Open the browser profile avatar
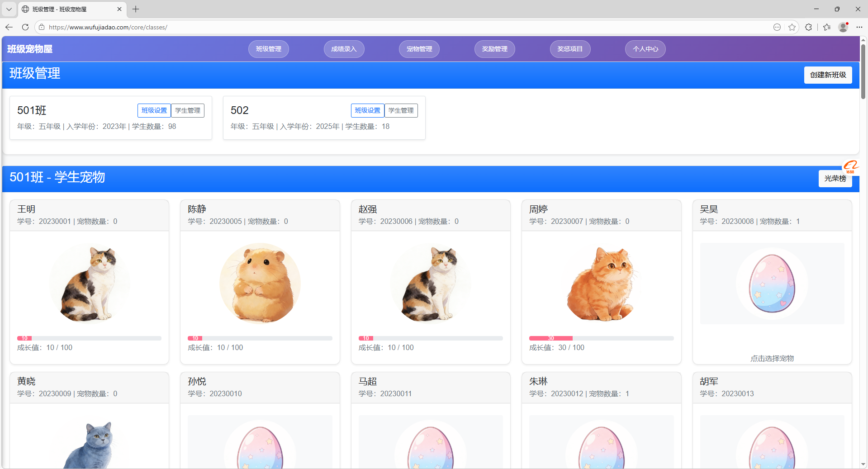Screen dimensions: 868x469 click(843, 27)
